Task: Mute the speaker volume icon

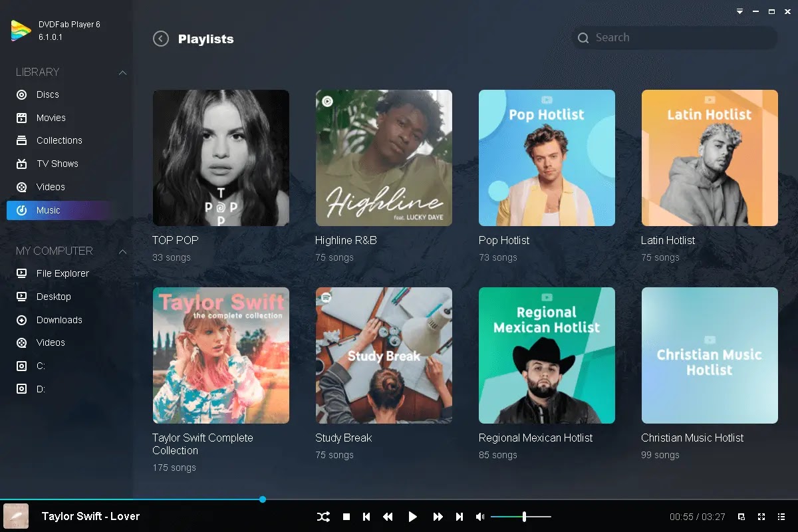Action: (480, 517)
